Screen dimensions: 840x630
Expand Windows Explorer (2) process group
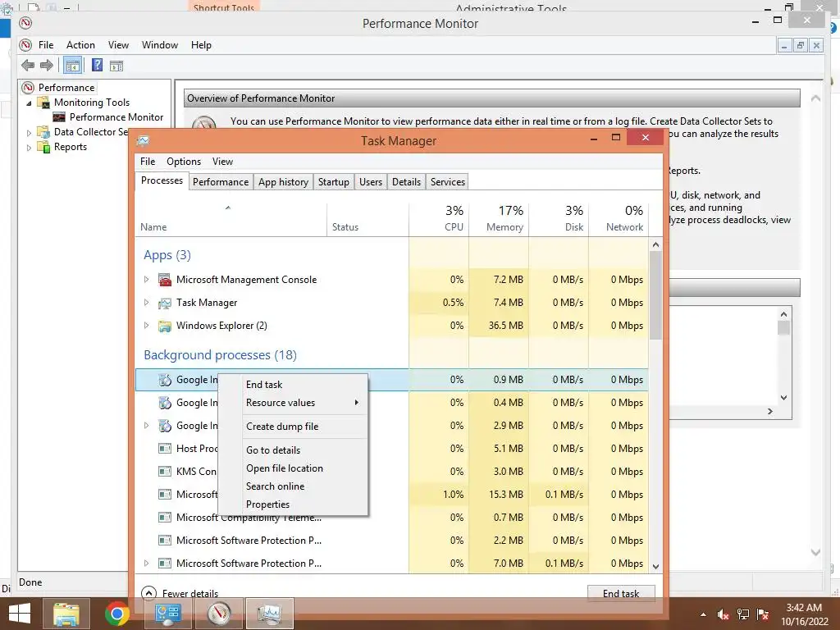146,325
